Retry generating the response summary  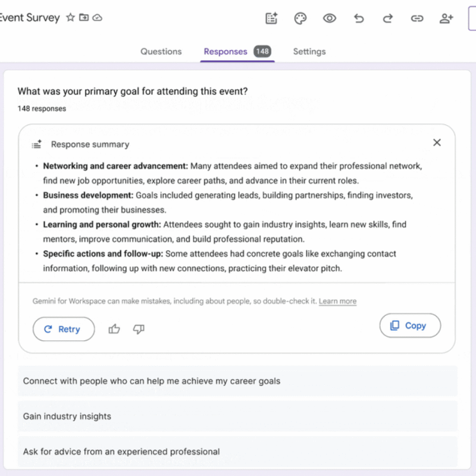pos(64,329)
